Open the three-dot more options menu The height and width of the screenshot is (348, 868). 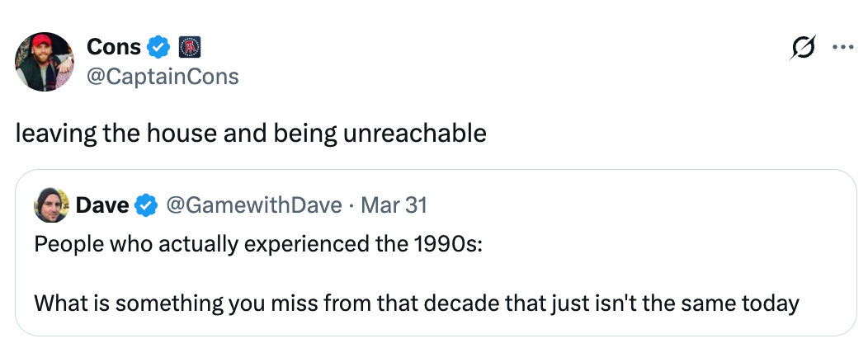coord(842,48)
